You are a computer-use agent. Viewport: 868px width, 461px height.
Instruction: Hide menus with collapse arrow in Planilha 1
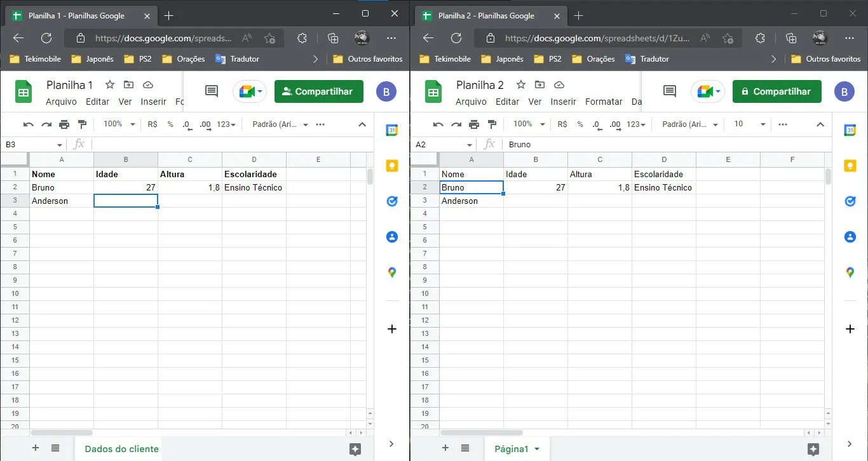coord(362,124)
